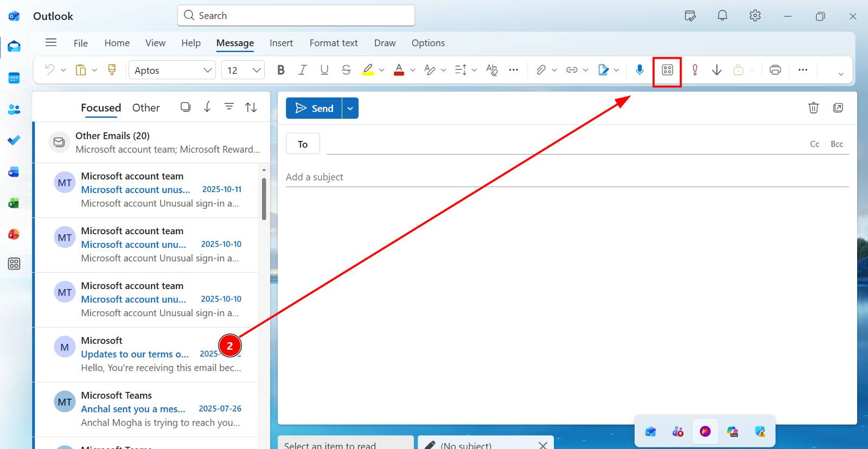868x449 pixels.
Task: Mark message as high importance
Action: click(695, 70)
